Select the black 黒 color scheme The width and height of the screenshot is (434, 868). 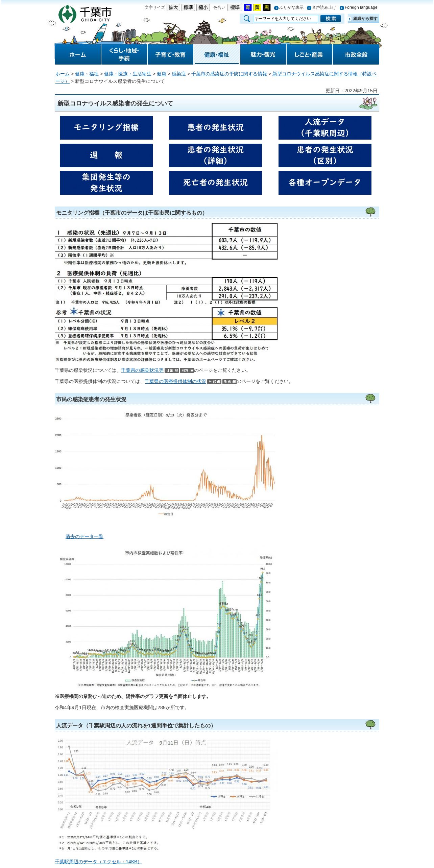click(267, 7)
